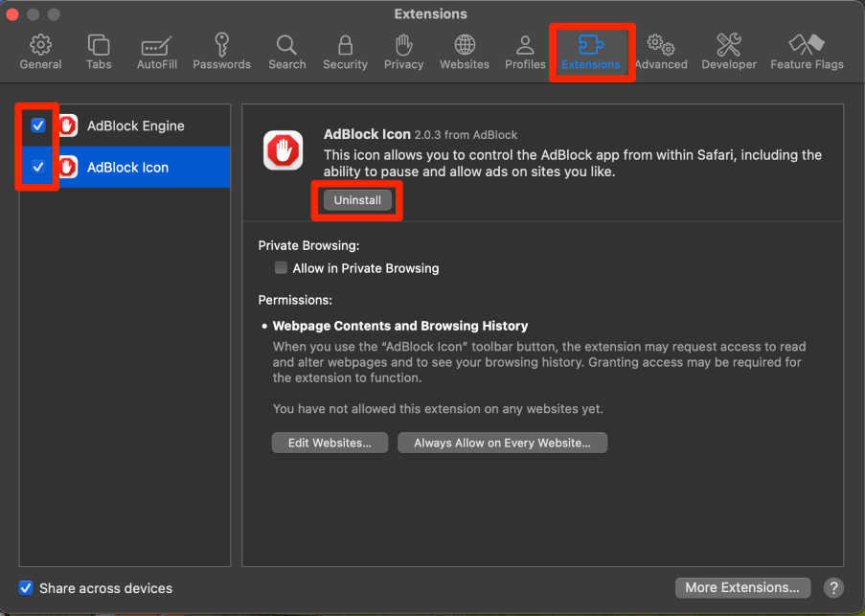Uninstall the AdBlock Icon extension

point(357,200)
